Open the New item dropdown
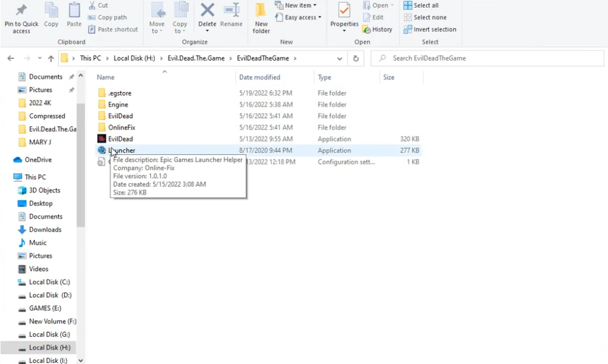This screenshot has width=608, height=364. click(296, 5)
